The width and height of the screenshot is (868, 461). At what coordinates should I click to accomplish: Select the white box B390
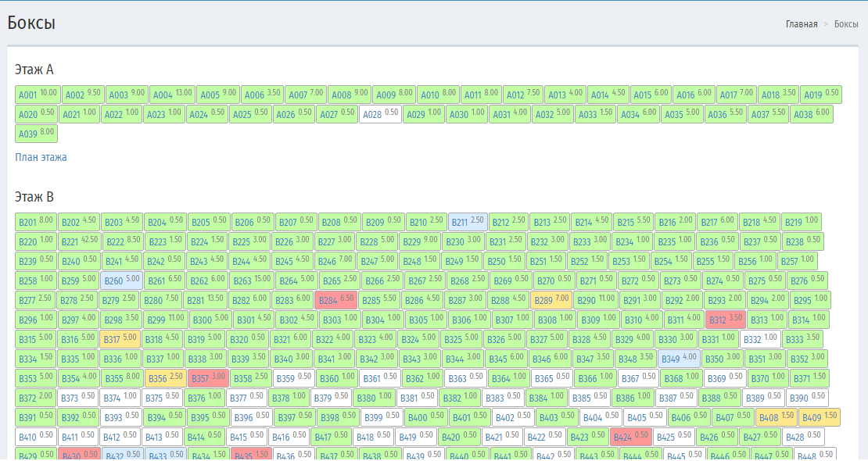point(807,398)
